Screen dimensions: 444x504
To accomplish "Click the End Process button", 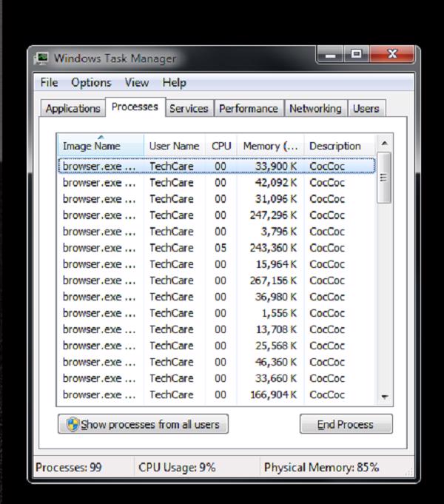I will pos(346,424).
